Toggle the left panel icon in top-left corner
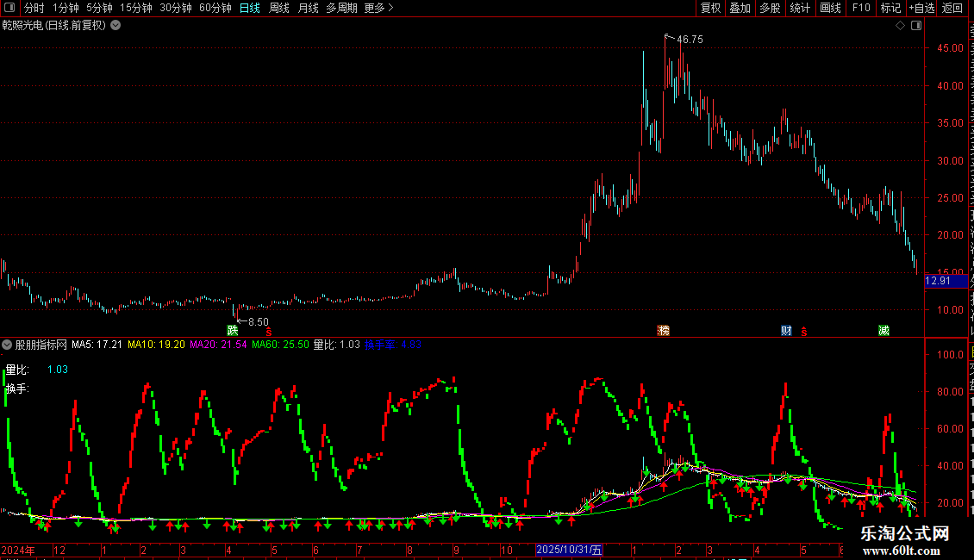 [x=9, y=8]
